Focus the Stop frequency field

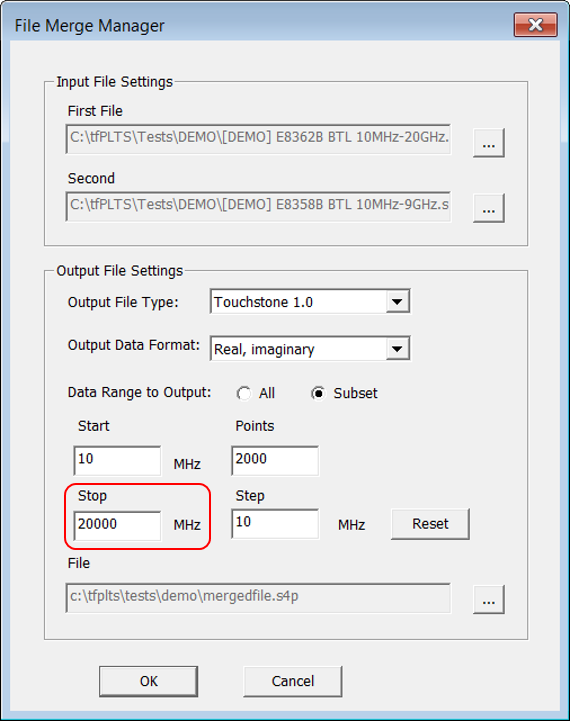(117, 526)
